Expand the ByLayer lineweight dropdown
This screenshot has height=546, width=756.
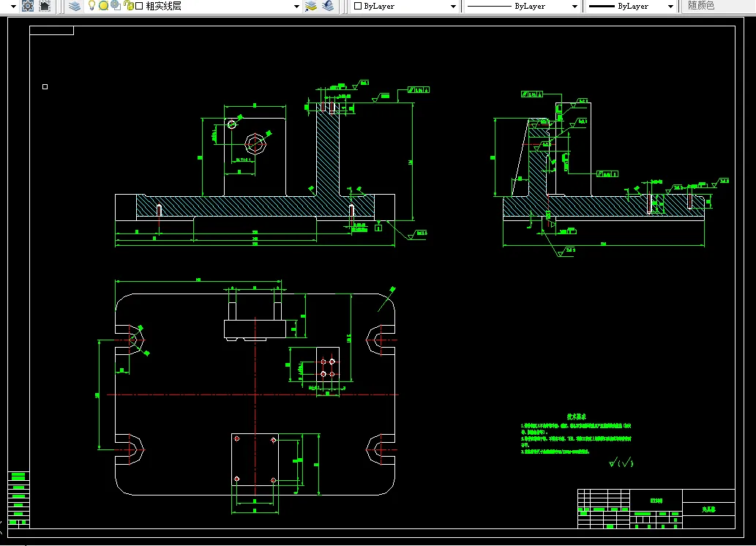pos(670,7)
